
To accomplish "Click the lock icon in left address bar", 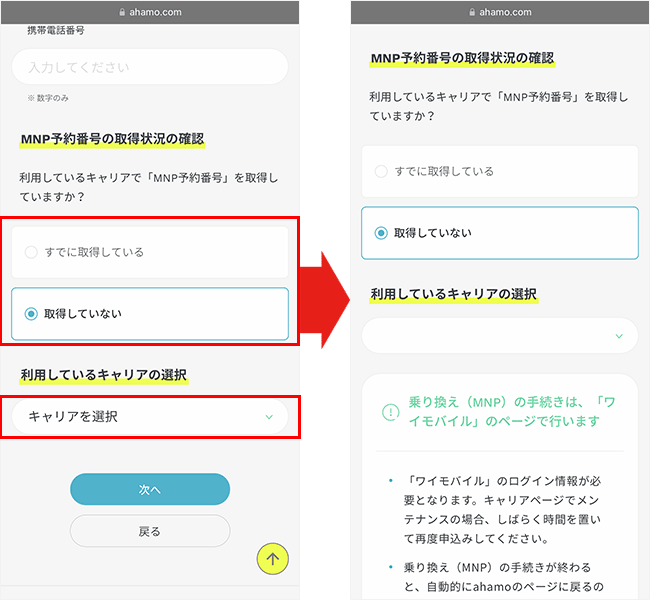I will (x=122, y=12).
